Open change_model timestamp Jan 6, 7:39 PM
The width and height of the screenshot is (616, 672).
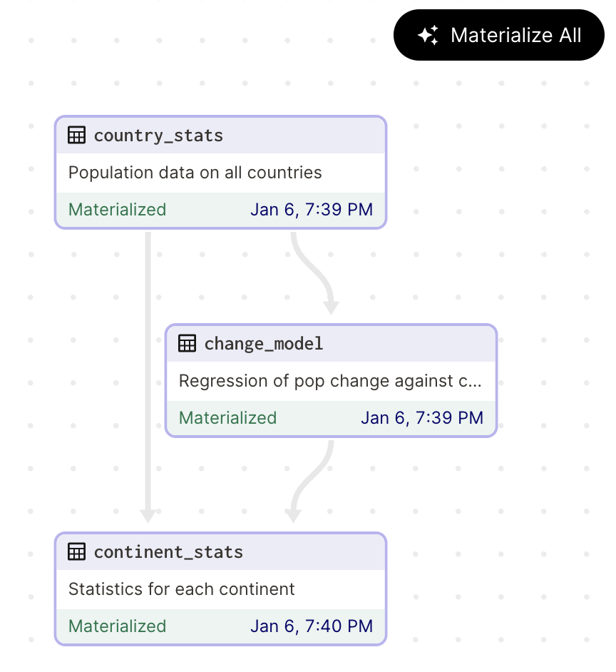pos(422,418)
